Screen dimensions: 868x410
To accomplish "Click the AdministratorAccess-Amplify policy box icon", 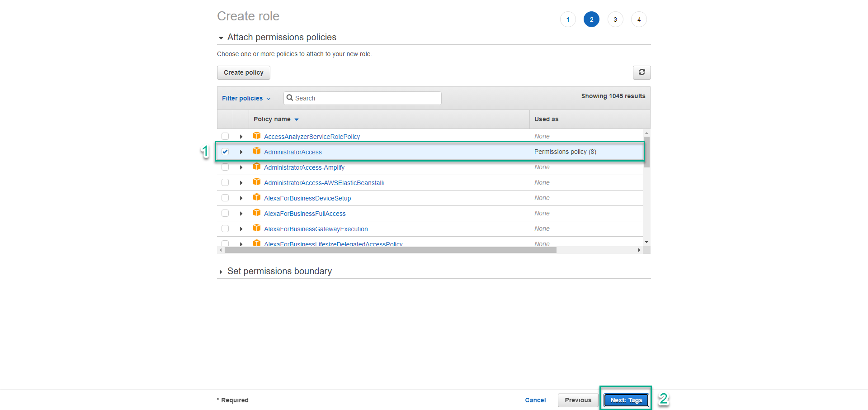I will [x=257, y=167].
